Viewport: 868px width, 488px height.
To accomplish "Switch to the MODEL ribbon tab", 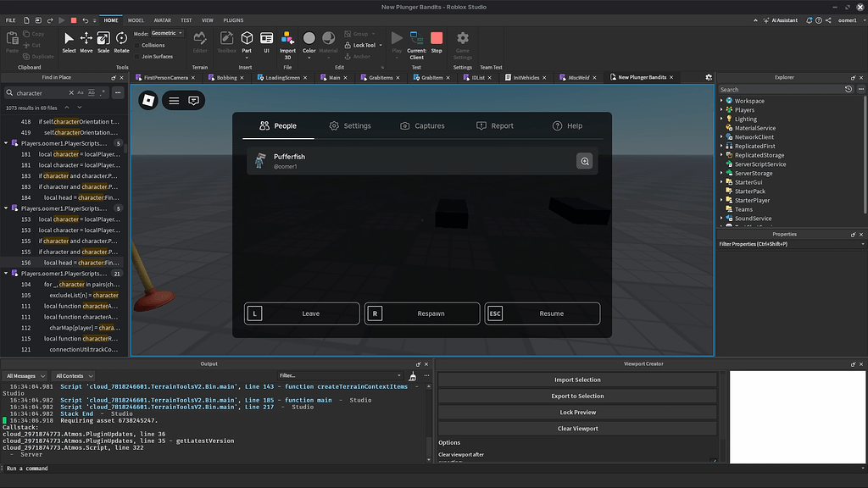I will click(136, 20).
